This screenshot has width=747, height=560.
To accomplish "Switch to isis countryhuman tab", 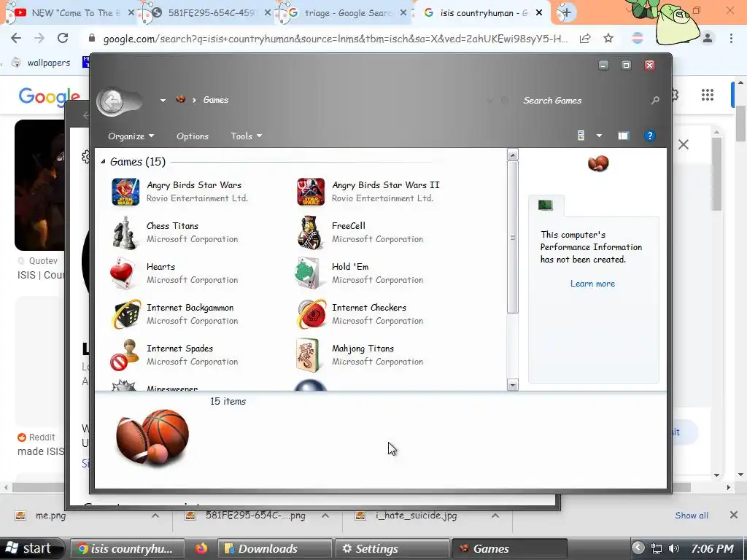I will [x=484, y=13].
